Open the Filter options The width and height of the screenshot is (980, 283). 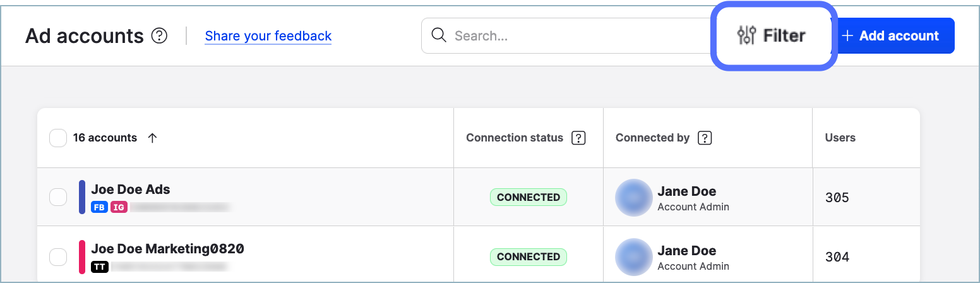(x=772, y=36)
